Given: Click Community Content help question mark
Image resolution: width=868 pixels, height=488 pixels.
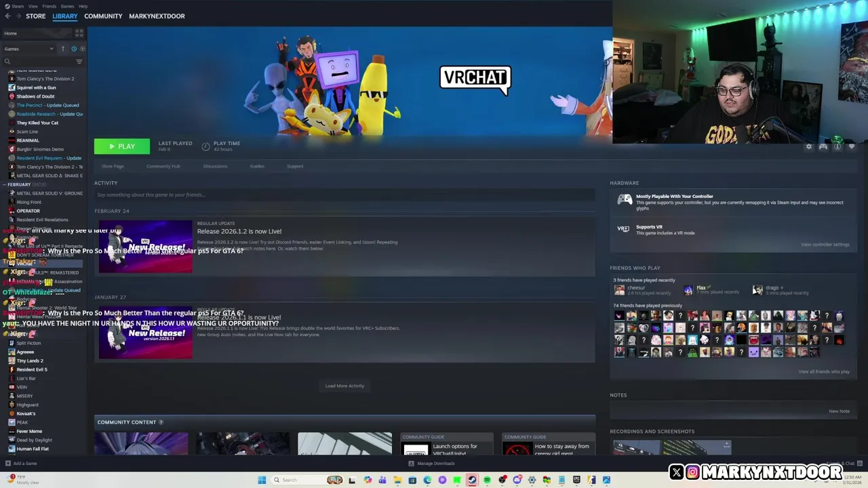Looking at the screenshot, I should click(161, 422).
